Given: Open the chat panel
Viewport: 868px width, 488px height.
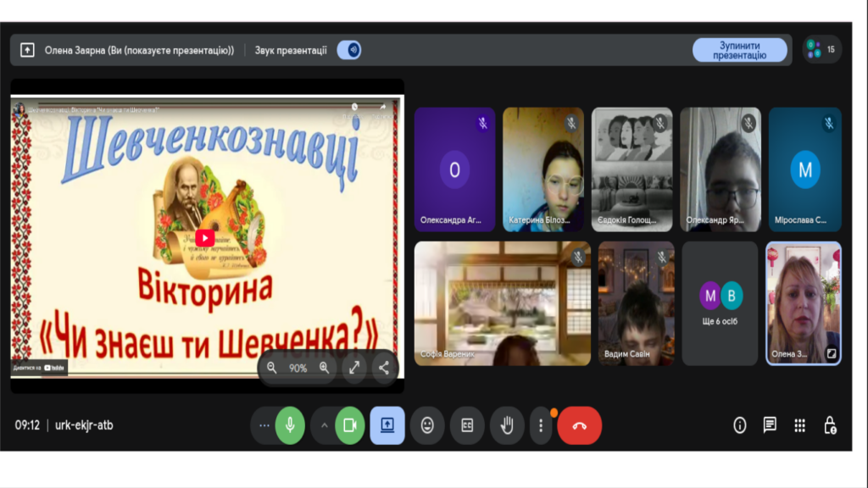Looking at the screenshot, I should coord(770,425).
